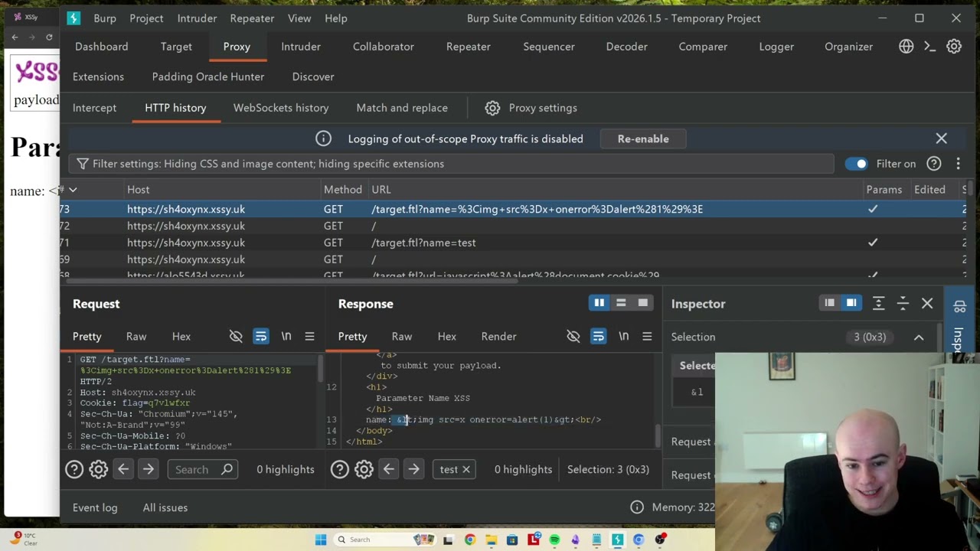Toggle show newlines (\n) in Response panel

pyautogui.click(x=624, y=337)
